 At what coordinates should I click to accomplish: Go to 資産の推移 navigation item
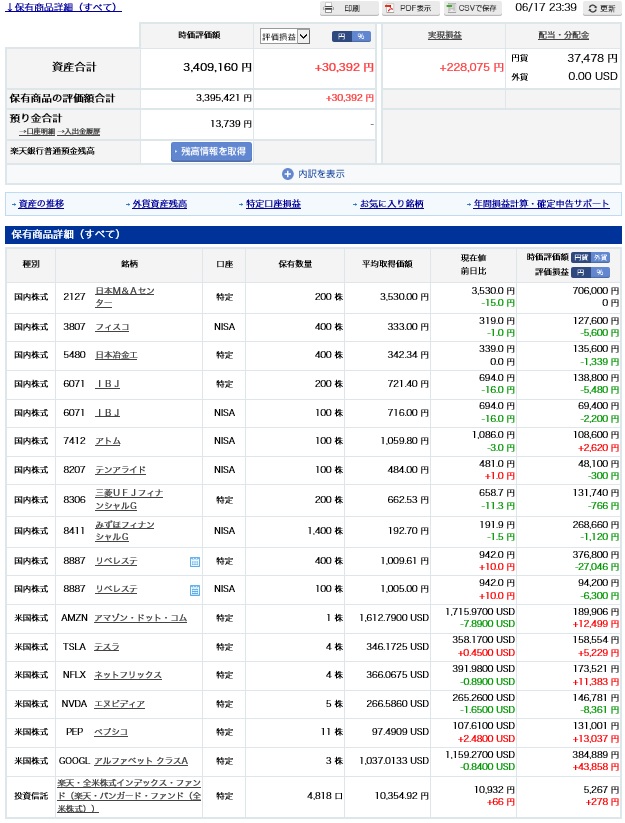coord(40,204)
